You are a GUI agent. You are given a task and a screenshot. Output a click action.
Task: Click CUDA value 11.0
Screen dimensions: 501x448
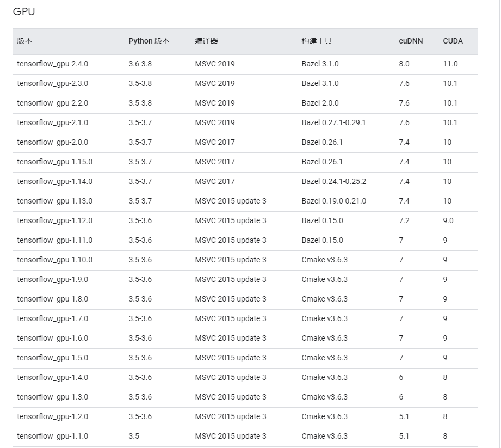tap(450, 64)
